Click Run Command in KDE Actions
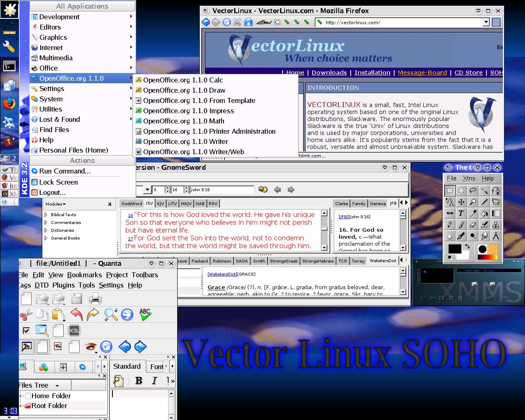 (x=82, y=171)
